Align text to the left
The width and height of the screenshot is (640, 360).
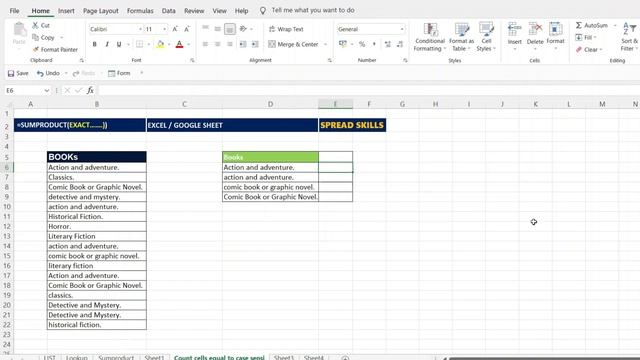click(205, 44)
